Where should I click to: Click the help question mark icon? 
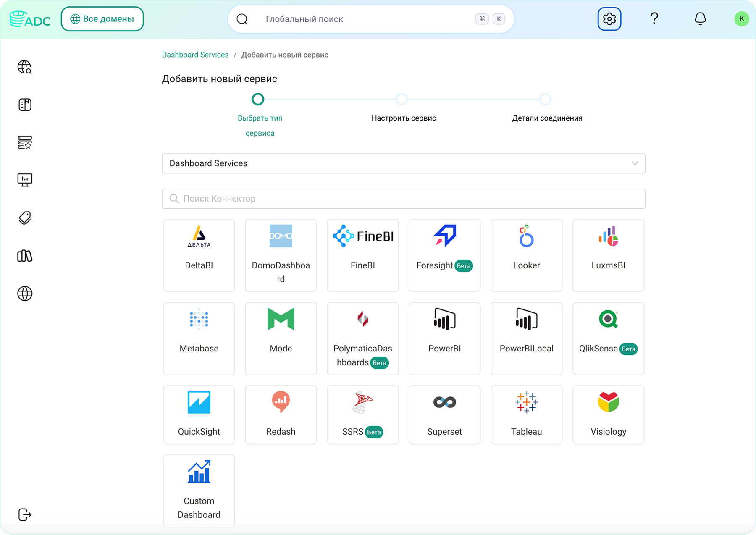[x=654, y=18]
